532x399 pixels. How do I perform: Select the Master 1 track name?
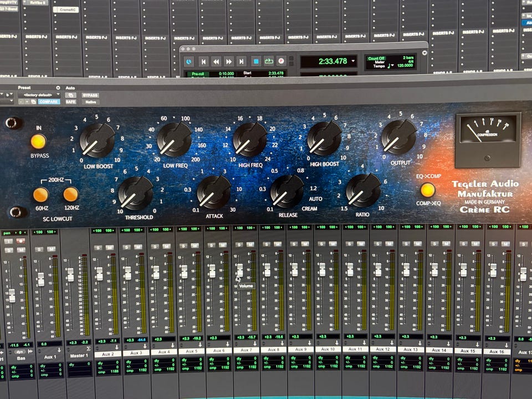point(79,356)
